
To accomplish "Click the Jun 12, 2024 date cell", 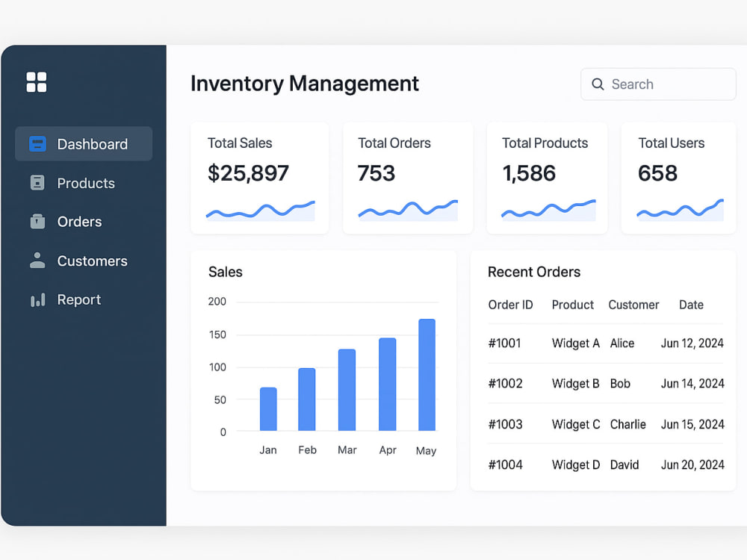I will pos(692,343).
